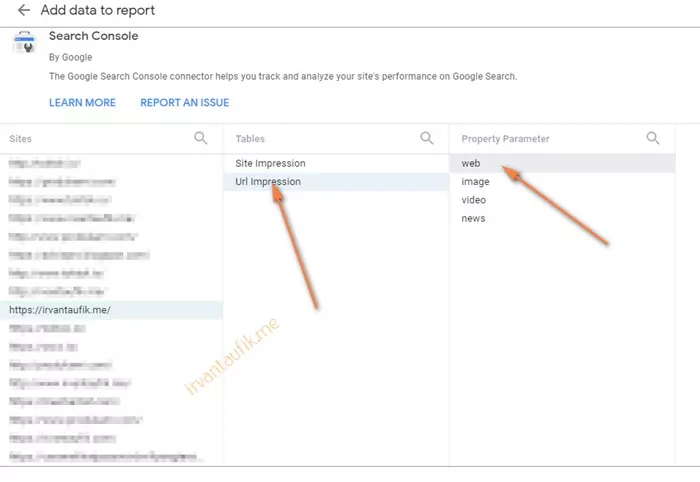Open search in the Tables column
Viewport: 700px width, 482px height.
coord(427,138)
